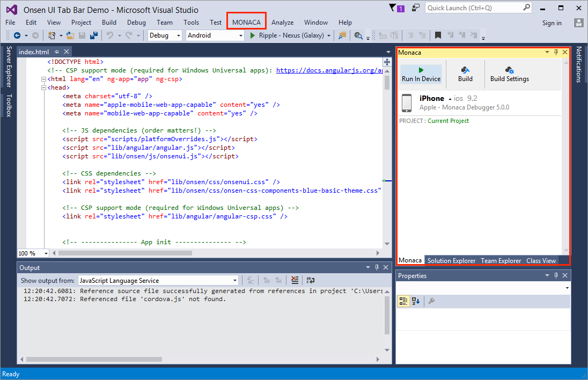Click the account avatar icon by Sign in
Screen dimensions: 588x380
click(579, 23)
